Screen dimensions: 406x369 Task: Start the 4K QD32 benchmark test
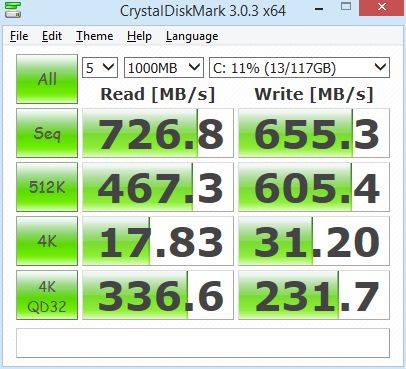click(x=47, y=295)
